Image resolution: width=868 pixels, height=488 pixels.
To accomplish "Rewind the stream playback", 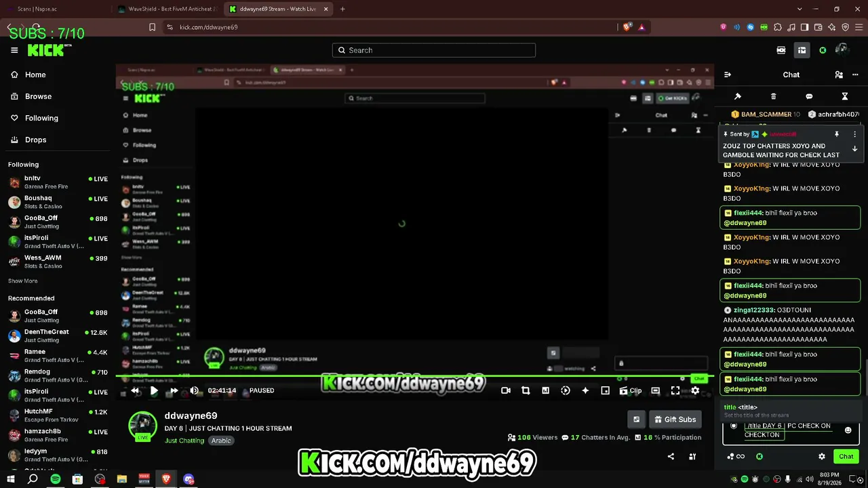I will pos(135,390).
